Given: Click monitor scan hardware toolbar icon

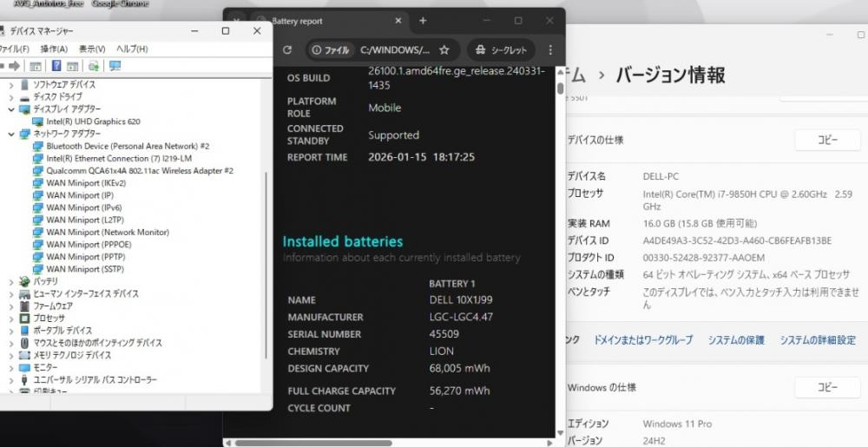Looking at the screenshot, I should tap(115, 66).
